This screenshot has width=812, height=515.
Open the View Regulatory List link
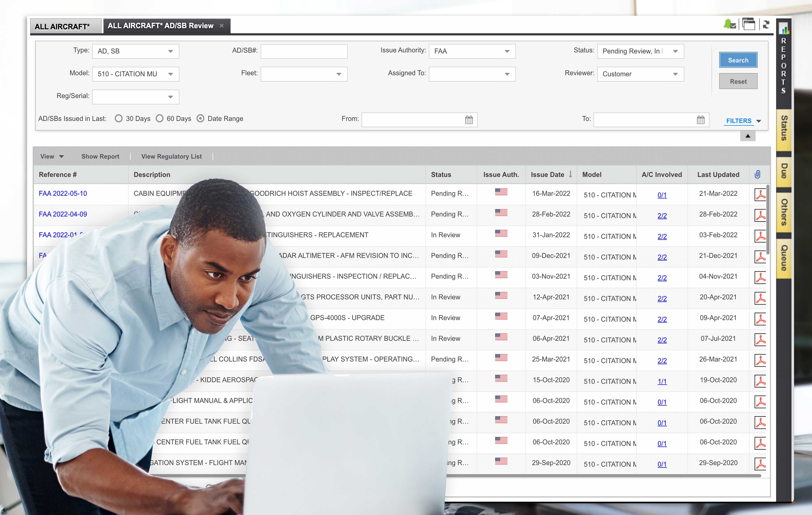click(171, 156)
